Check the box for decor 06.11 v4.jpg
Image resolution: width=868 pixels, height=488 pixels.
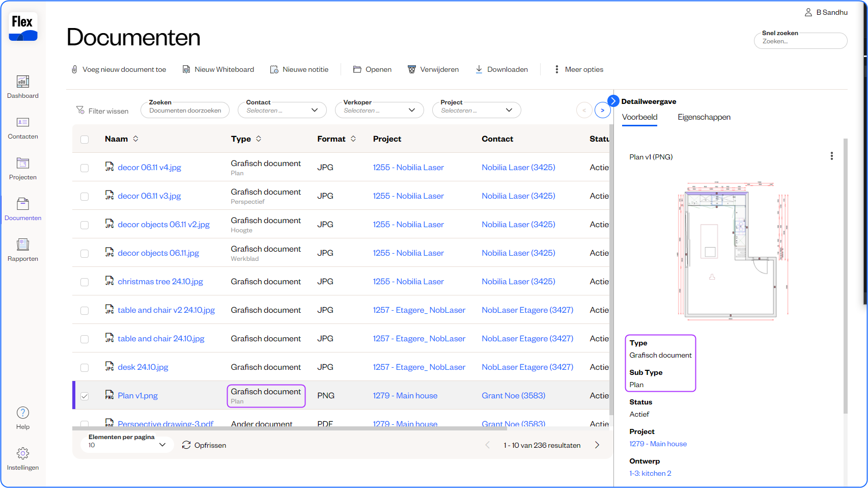(85, 168)
